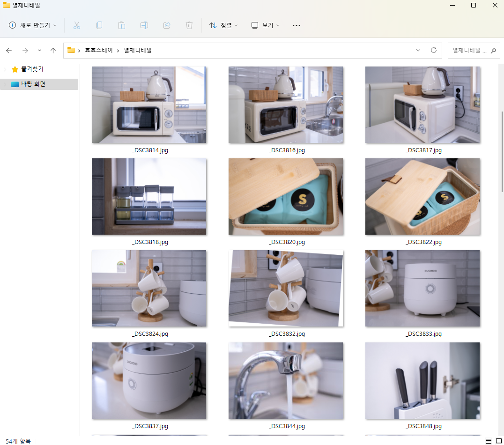The height and width of the screenshot is (445, 504).
Task: Refresh the current folder view
Action: tap(433, 50)
